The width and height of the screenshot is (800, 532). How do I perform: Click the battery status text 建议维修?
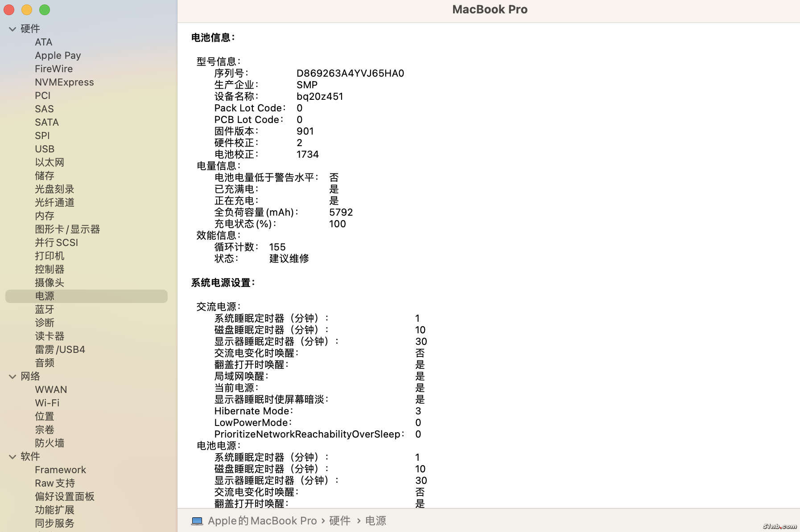pos(289,259)
